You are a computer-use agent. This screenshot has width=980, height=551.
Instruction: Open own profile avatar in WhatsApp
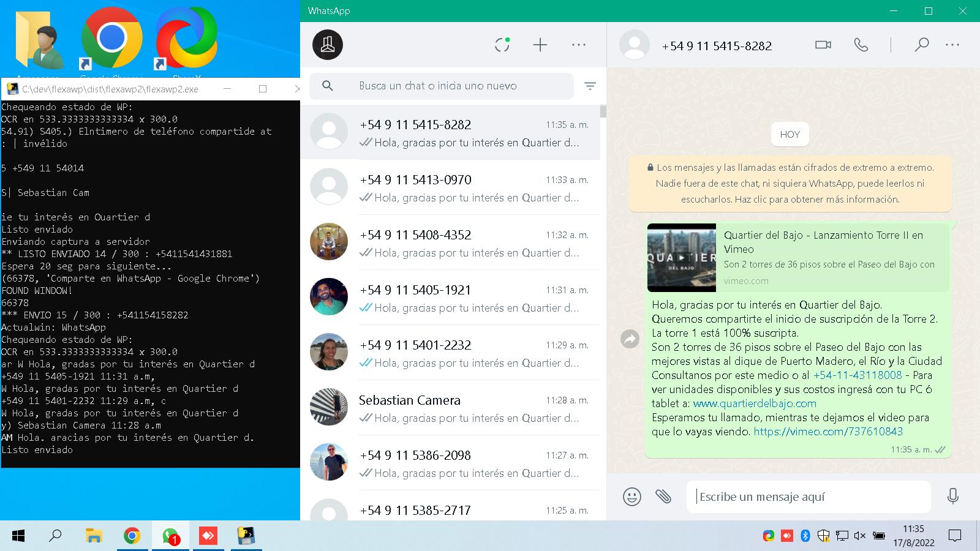(x=328, y=45)
